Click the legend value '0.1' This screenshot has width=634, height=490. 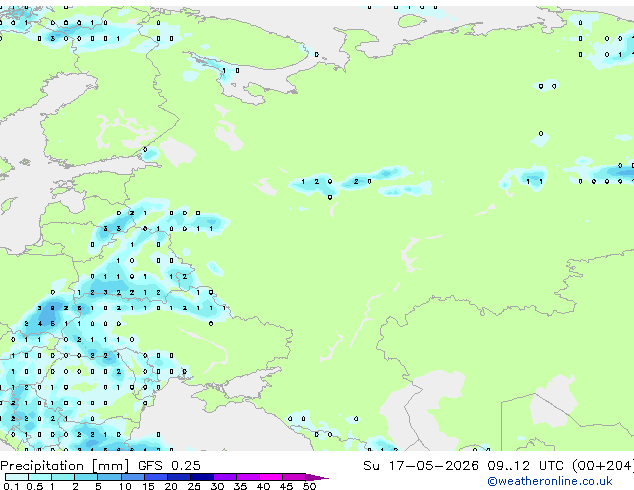11,486
